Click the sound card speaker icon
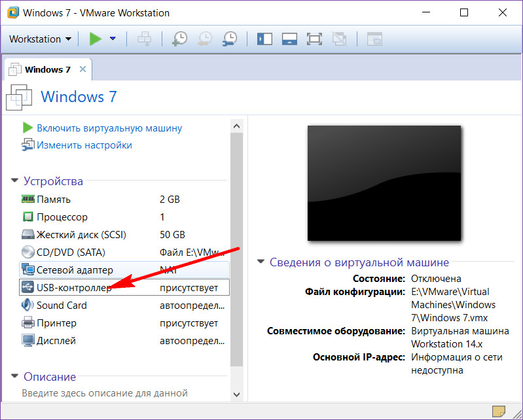The image size is (523, 420). [27, 305]
